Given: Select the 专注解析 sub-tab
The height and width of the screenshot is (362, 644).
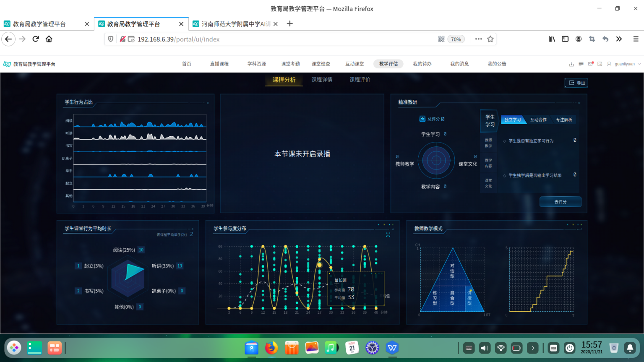Looking at the screenshot, I should point(564,120).
